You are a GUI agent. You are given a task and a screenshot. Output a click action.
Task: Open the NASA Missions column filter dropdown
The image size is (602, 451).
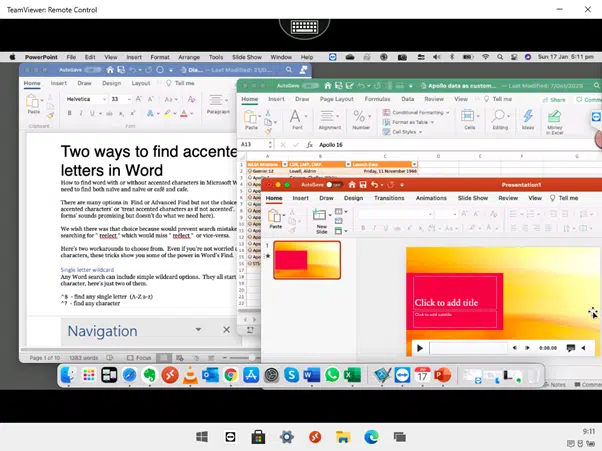pos(284,164)
